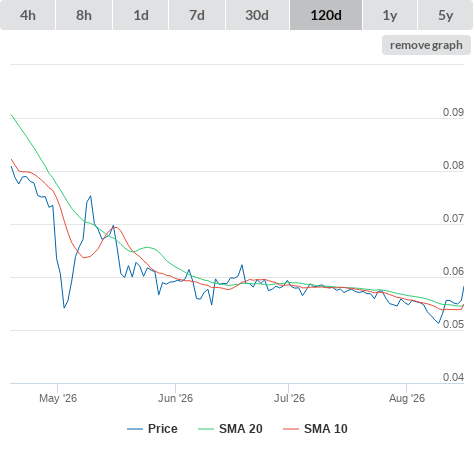This screenshot has height=455, width=474.
Task: Show the 5y price history
Action: click(x=446, y=15)
